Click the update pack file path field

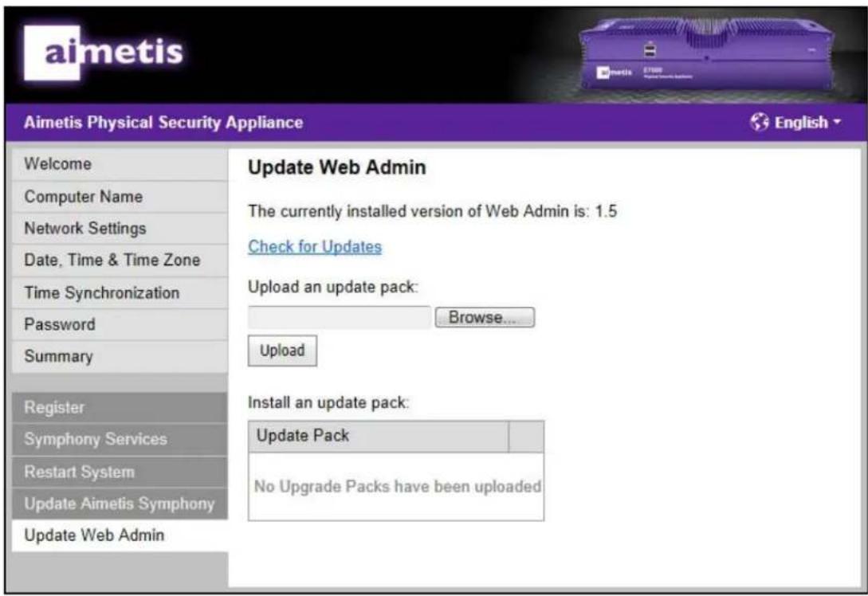click(340, 318)
